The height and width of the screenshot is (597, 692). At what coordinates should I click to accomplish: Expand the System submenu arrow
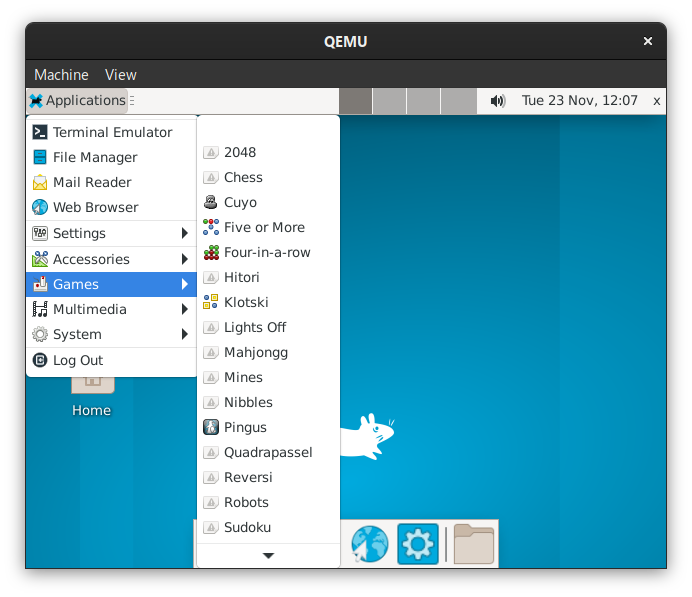click(x=185, y=334)
